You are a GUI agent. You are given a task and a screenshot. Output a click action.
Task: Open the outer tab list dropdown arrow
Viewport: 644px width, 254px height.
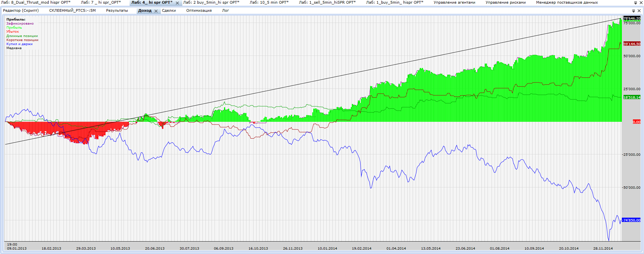(x=635, y=3)
